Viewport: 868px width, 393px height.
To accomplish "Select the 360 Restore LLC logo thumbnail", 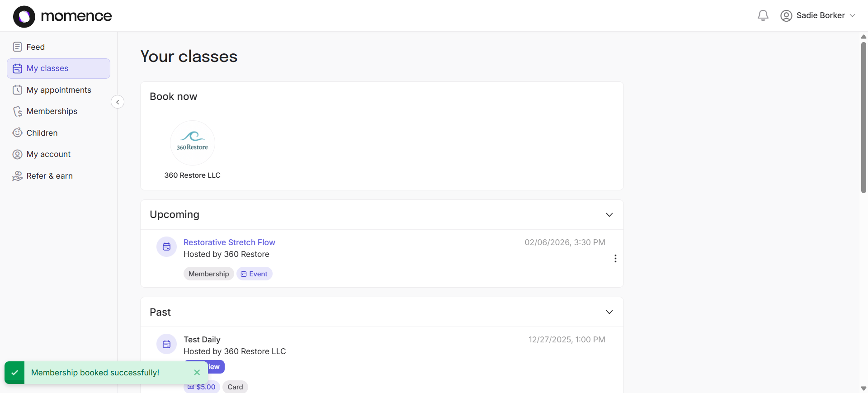I will tap(193, 143).
